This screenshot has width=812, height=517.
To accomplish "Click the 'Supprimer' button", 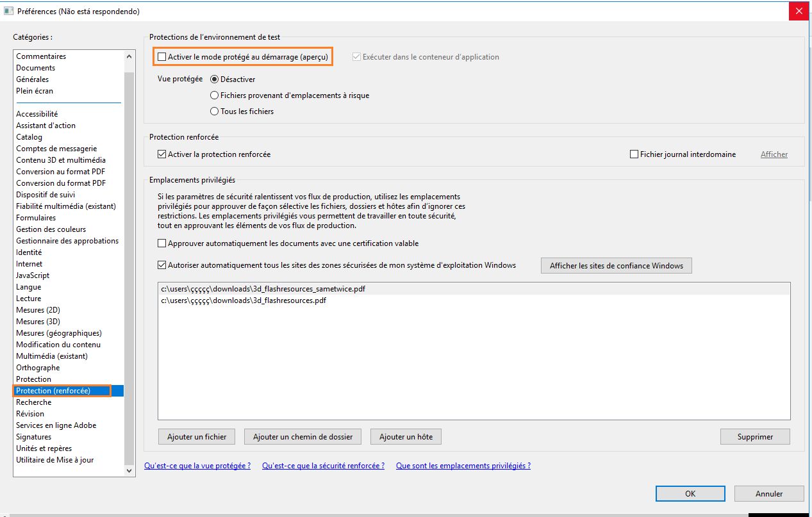I will [755, 437].
